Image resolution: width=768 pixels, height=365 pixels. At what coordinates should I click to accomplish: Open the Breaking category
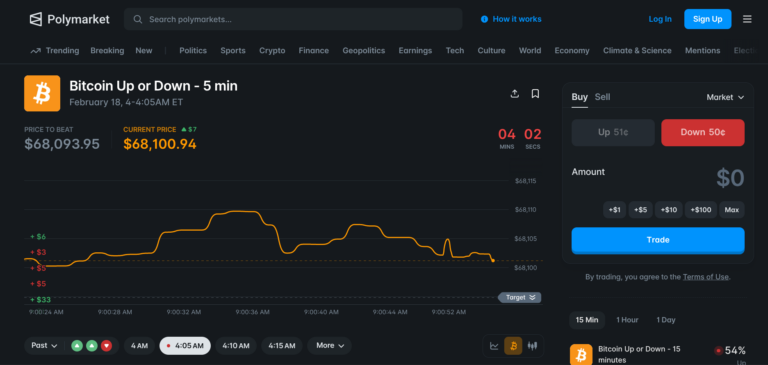107,50
